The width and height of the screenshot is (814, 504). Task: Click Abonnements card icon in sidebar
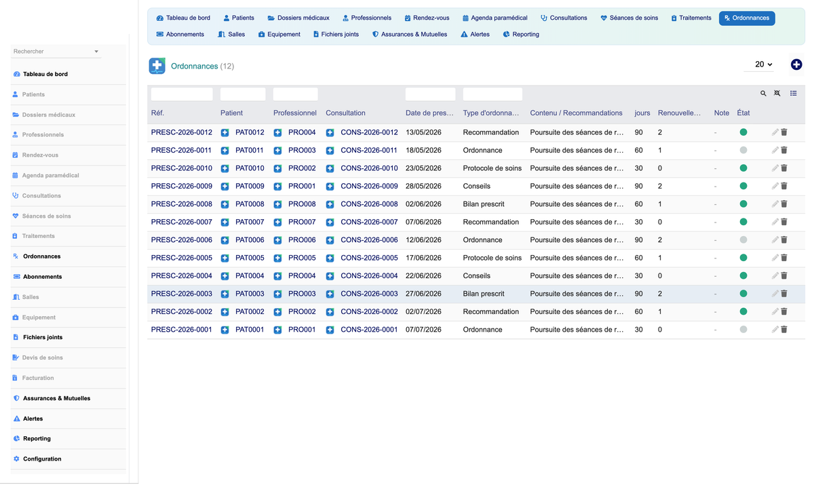17,277
